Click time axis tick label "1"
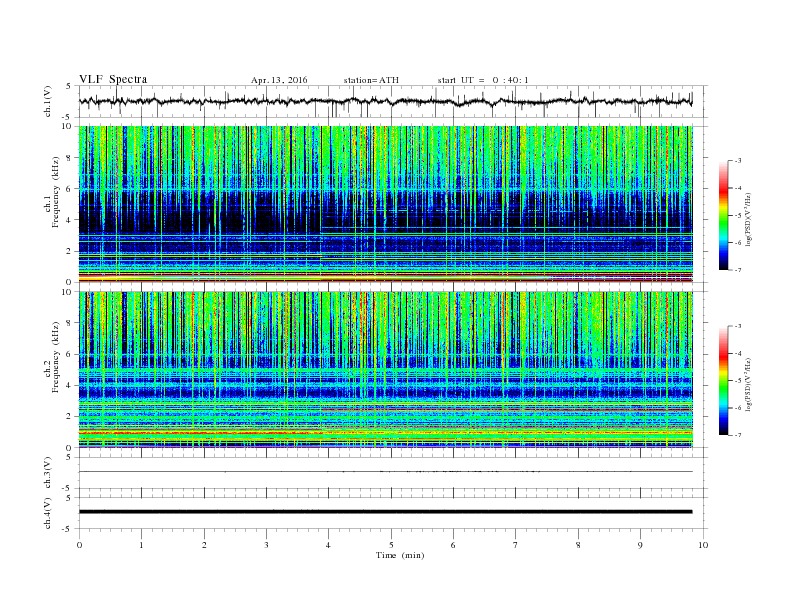 pos(141,545)
